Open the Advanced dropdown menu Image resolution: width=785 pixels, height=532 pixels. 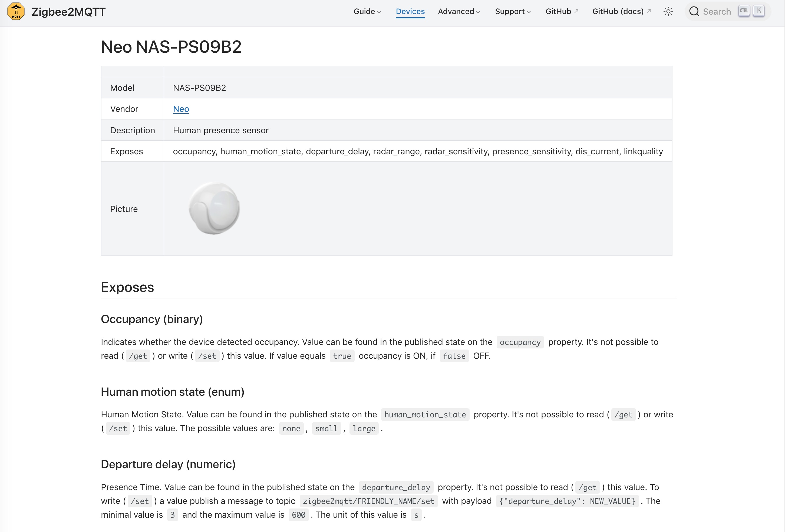(459, 11)
